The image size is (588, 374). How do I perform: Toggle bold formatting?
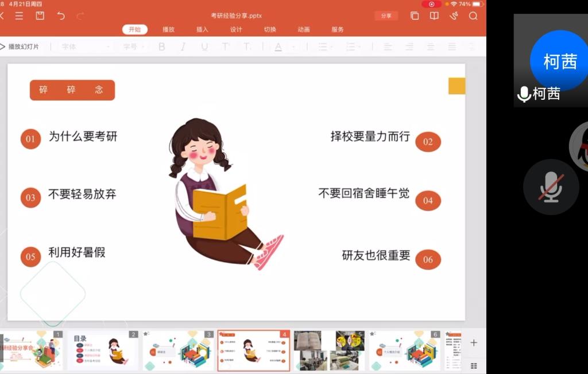pos(162,46)
